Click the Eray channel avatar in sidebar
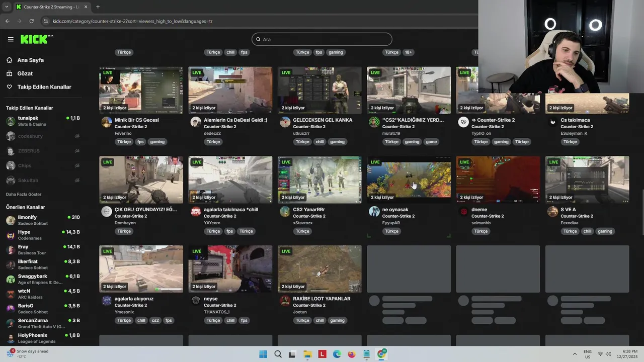This screenshot has height=362, width=644. (x=11, y=250)
